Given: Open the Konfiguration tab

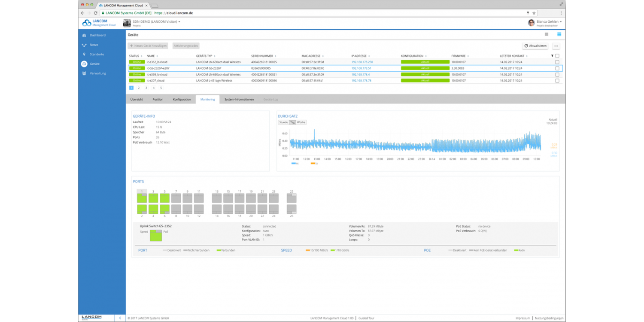Looking at the screenshot, I should coord(182,100).
